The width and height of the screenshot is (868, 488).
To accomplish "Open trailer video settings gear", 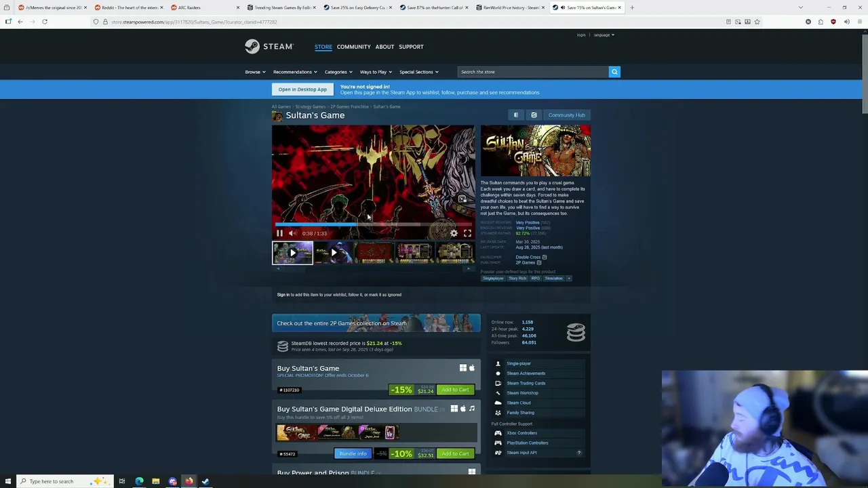I will click(454, 233).
